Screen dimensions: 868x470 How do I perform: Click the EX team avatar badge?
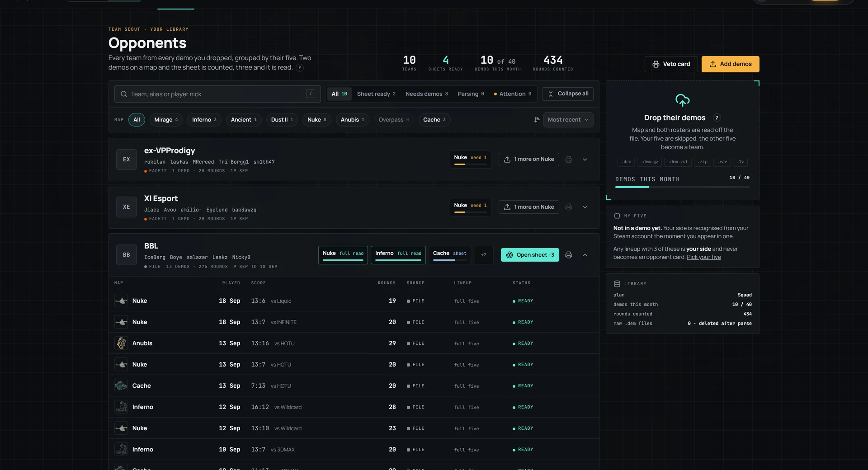(x=127, y=160)
